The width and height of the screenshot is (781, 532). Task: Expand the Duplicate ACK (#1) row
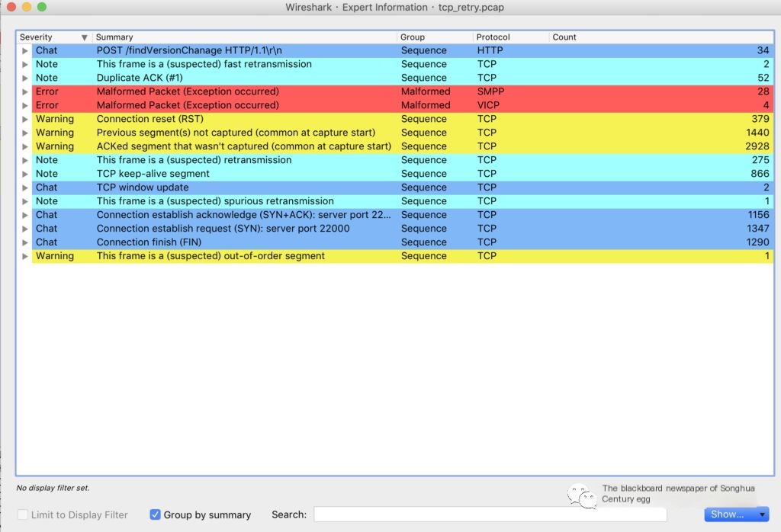(25, 79)
